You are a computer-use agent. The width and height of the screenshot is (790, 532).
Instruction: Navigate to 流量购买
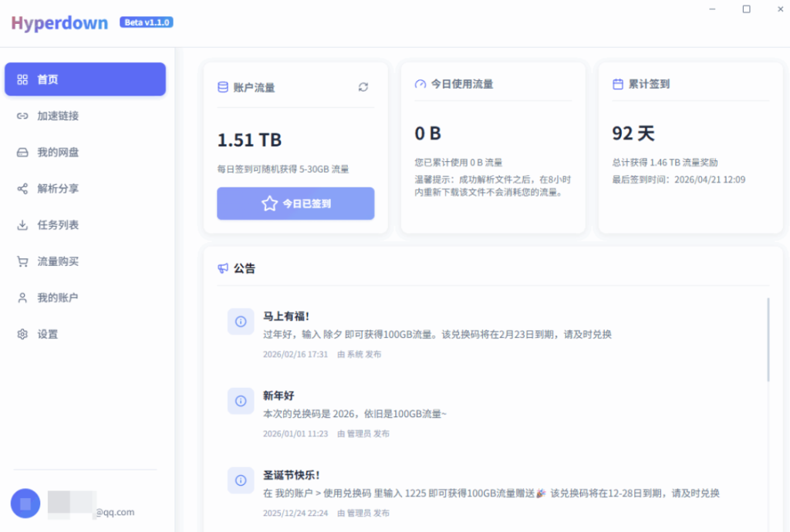point(85,261)
